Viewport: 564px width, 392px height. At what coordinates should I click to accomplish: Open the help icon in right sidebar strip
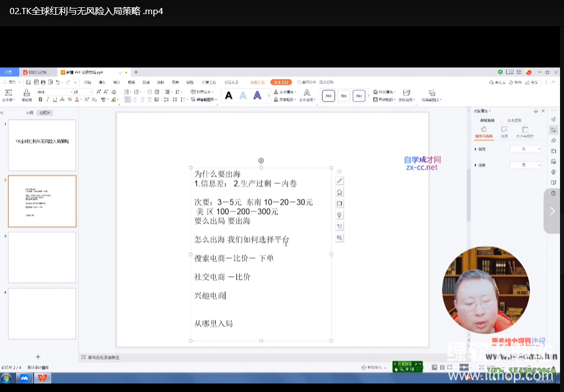point(554,193)
